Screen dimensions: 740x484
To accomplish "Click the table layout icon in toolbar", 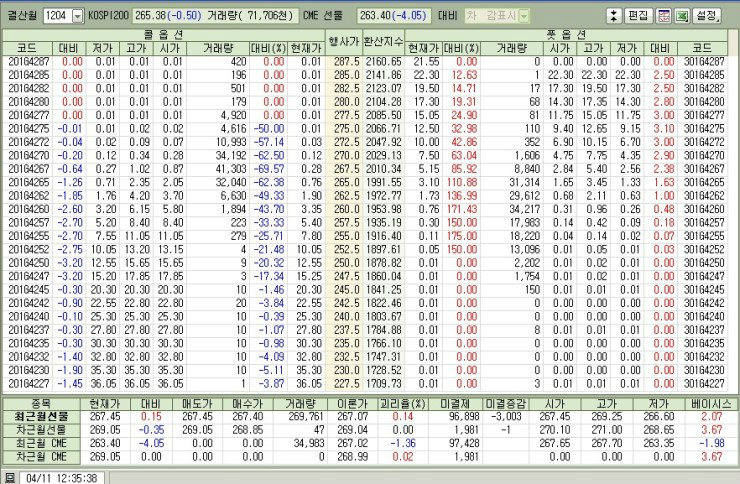I will [664, 16].
